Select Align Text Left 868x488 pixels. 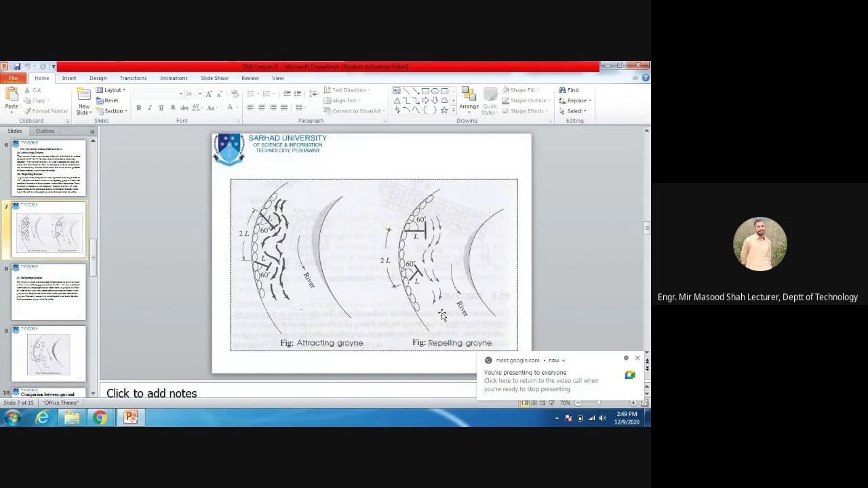pos(250,108)
